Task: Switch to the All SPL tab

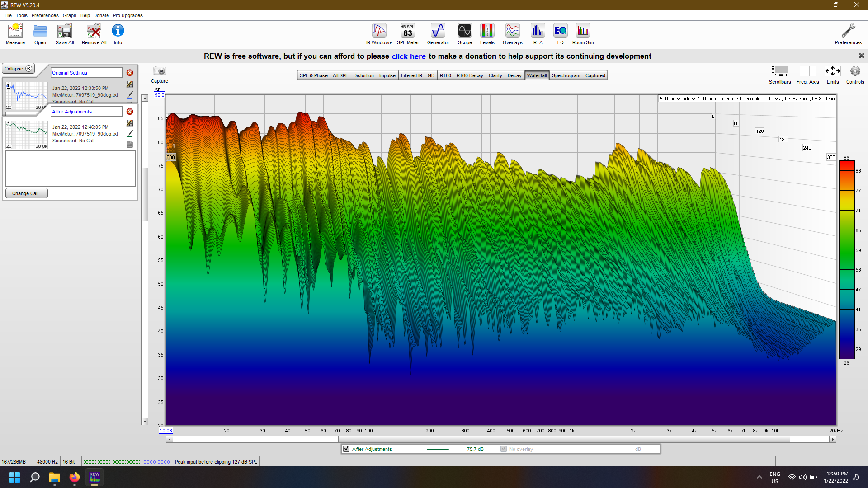Action: click(x=340, y=75)
